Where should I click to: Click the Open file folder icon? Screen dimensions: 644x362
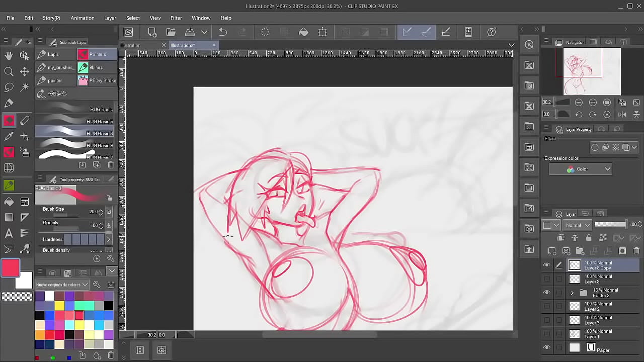tap(171, 32)
